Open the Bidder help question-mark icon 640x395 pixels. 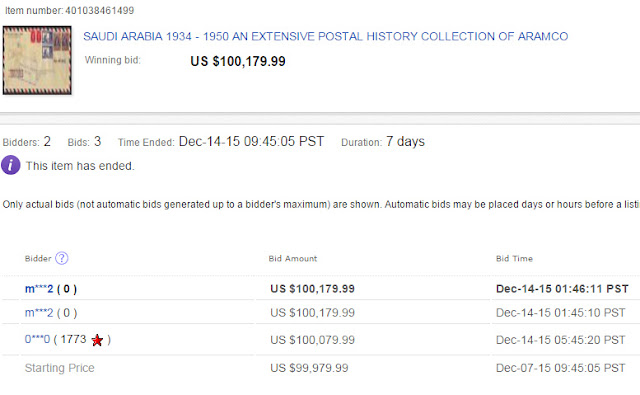62,258
